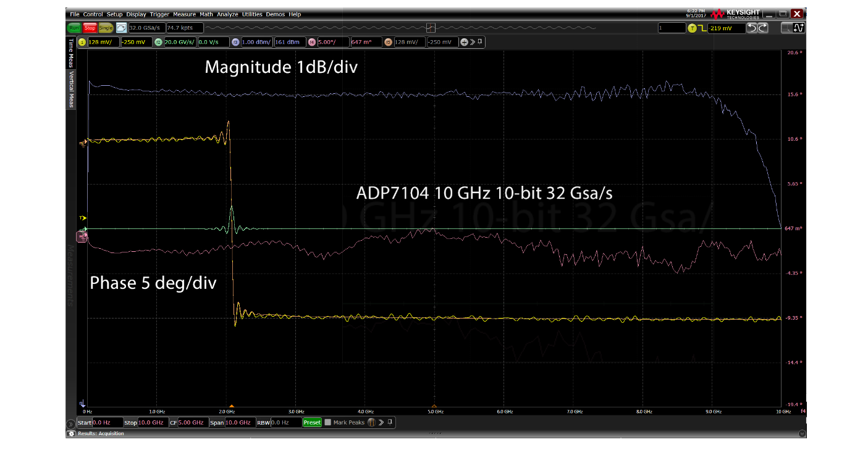Image resolution: width=868 pixels, height=450 pixels.
Task: Expand the channel toolbar overflow chevron
Action: pyautogui.click(x=473, y=42)
